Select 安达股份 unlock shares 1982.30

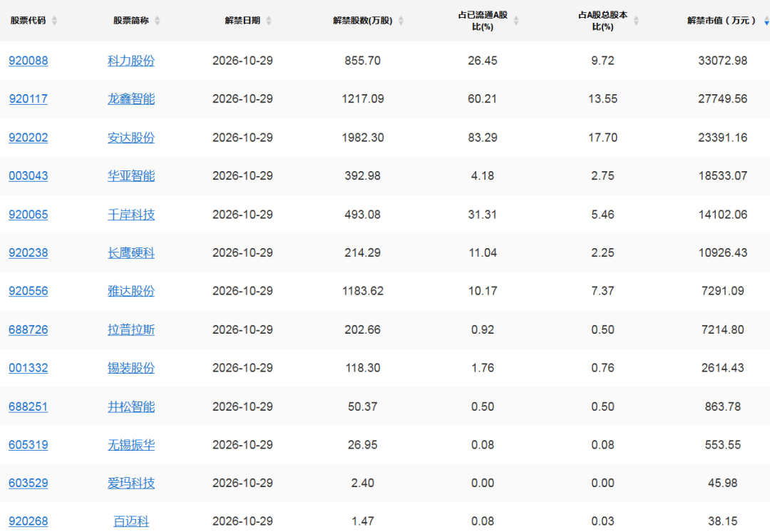tap(363, 138)
